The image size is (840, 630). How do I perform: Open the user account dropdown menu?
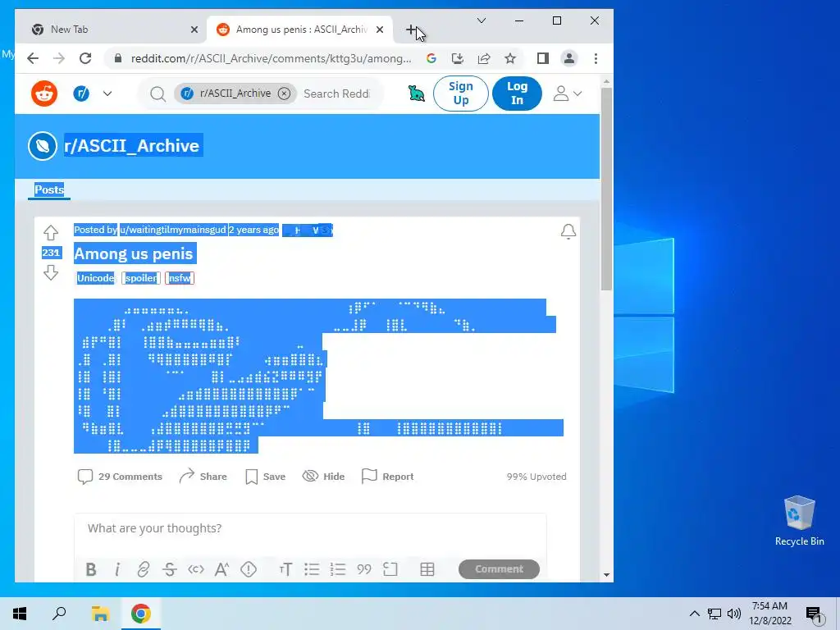[x=568, y=94]
